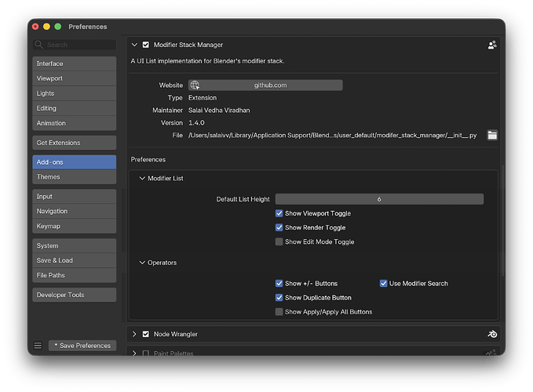
Task: Uncheck Show Duplicate Button
Action: [x=279, y=298]
